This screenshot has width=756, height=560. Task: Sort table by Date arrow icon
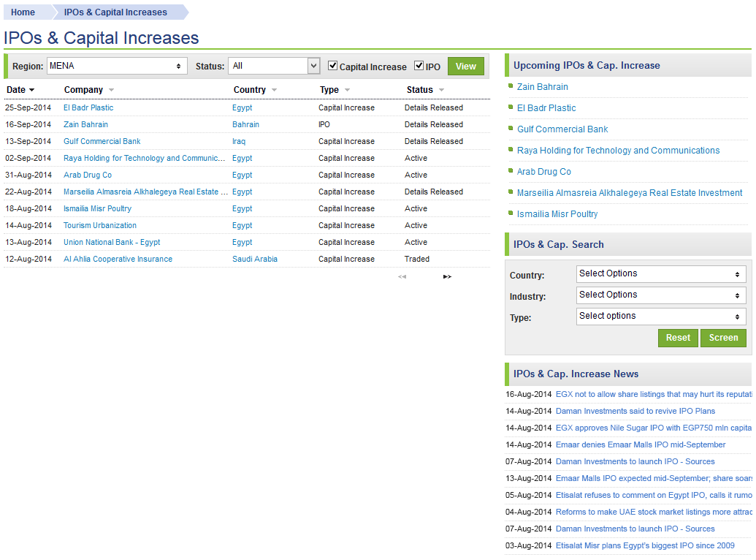32,90
